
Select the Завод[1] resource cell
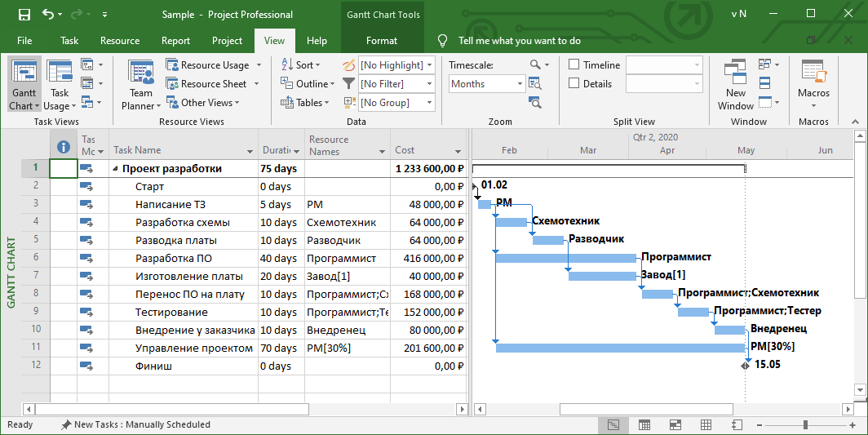(x=348, y=276)
